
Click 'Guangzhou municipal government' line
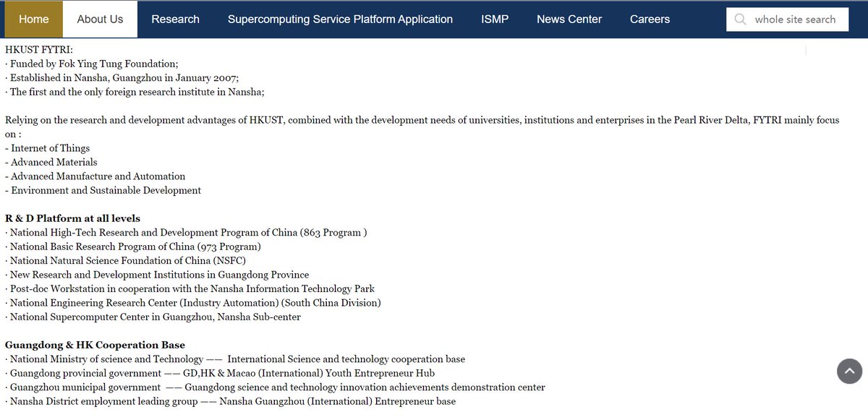coord(276,387)
